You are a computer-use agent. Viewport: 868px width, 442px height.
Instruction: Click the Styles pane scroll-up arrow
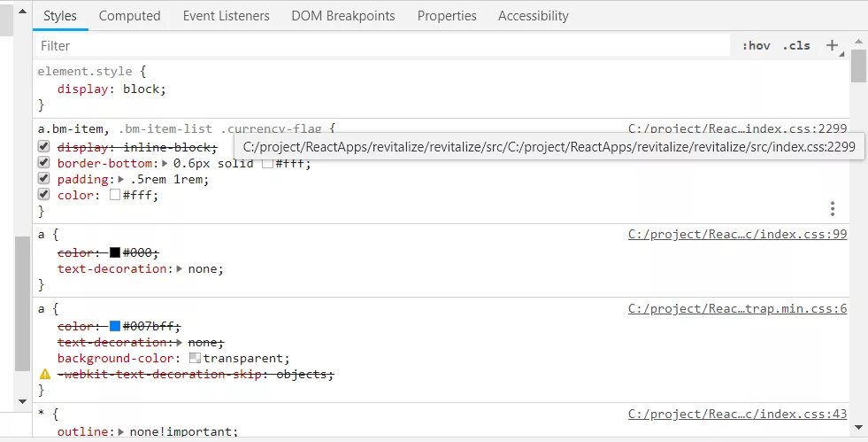point(858,40)
